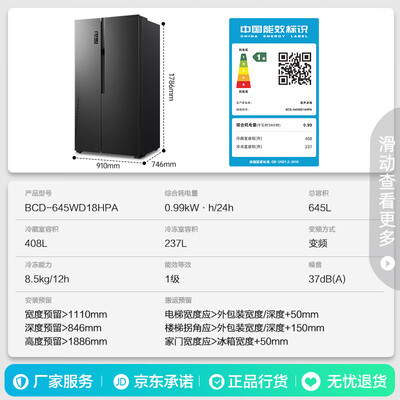Click the 中国能效标识 energy label image
This screenshot has height=400, width=400.
(x=274, y=92)
